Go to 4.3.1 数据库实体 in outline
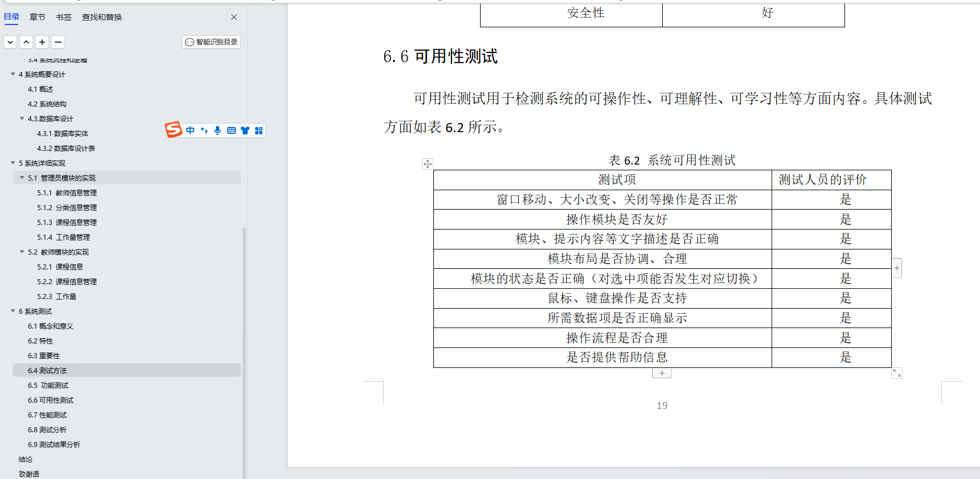980x479 pixels. tap(63, 134)
